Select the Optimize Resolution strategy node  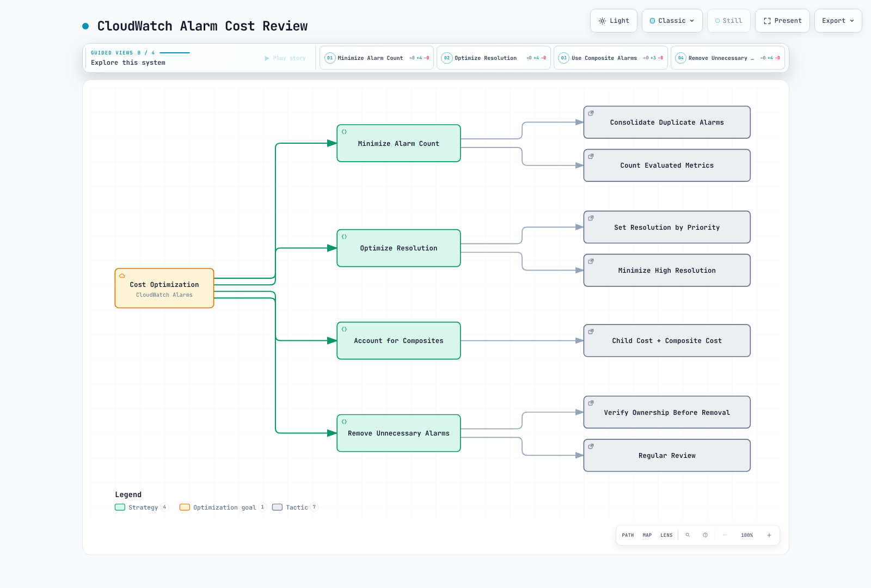(399, 248)
